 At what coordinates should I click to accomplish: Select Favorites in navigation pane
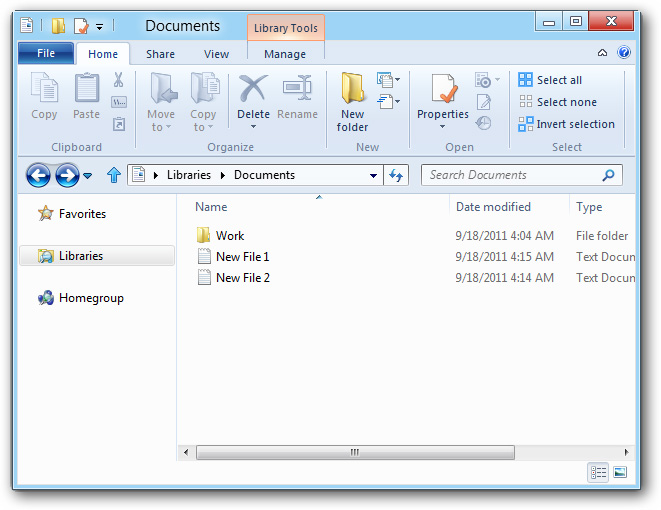tap(72, 214)
